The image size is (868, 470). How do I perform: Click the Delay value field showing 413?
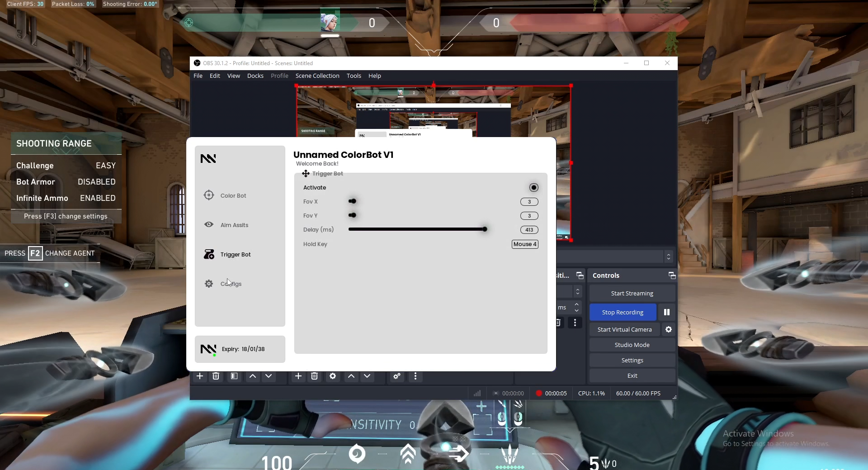click(x=529, y=230)
